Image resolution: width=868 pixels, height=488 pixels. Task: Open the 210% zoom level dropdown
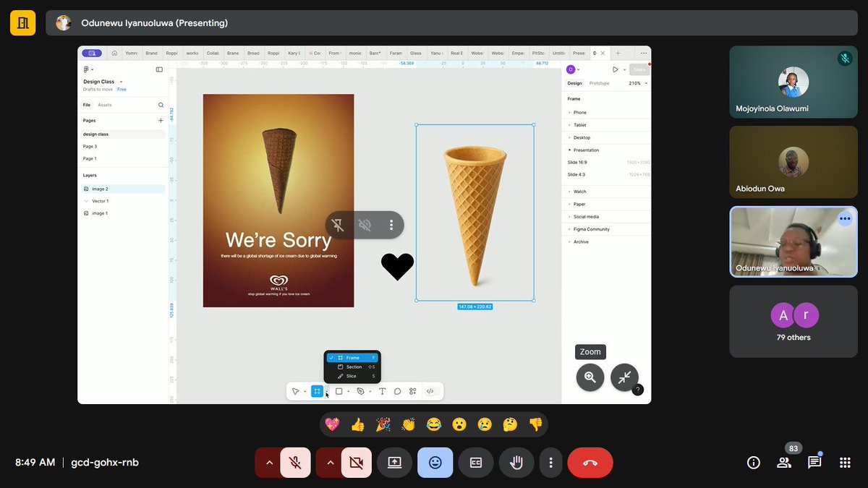click(637, 83)
